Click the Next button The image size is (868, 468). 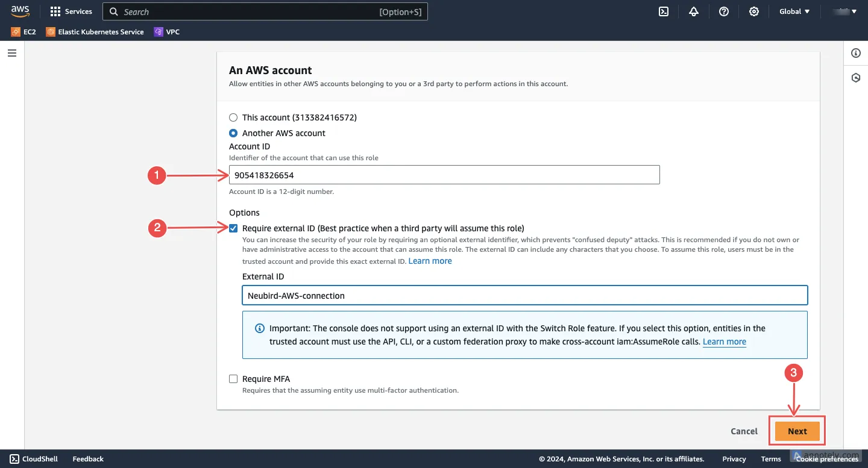click(x=797, y=431)
